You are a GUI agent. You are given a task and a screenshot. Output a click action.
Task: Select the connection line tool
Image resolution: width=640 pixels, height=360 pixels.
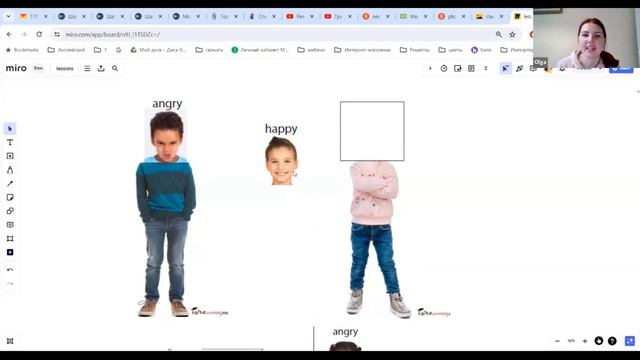tap(10, 184)
